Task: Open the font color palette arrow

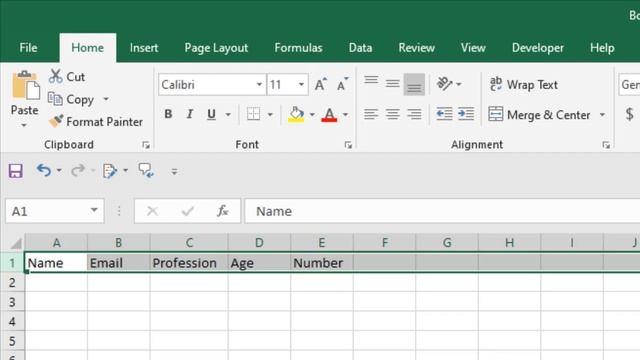Action: [x=345, y=114]
